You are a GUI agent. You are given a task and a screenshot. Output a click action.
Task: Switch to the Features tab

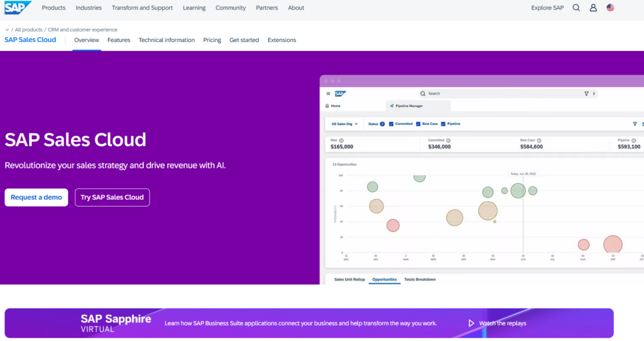point(119,40)
